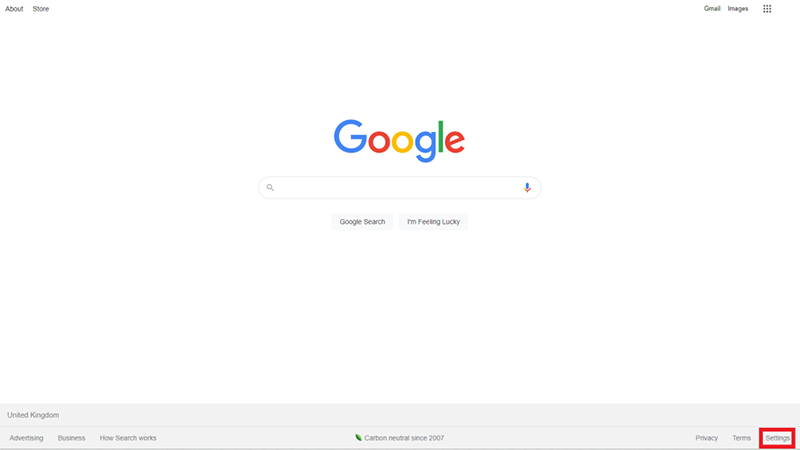The image size is (800, 450).
Task: Open Gmail from the header
Action: tap(712, 9)
